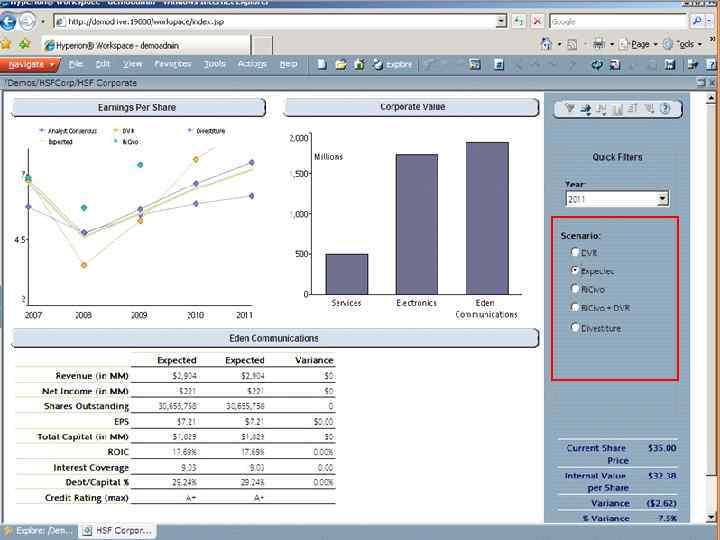Open the Favorites menu in Workspace

click(173, 64)
